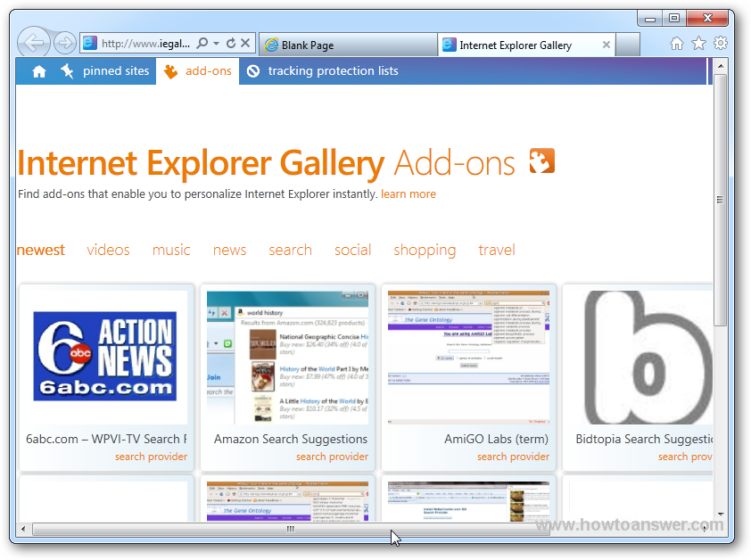Click the browser Forward arrow button
The image size is (751, 560).
point(64,43)
